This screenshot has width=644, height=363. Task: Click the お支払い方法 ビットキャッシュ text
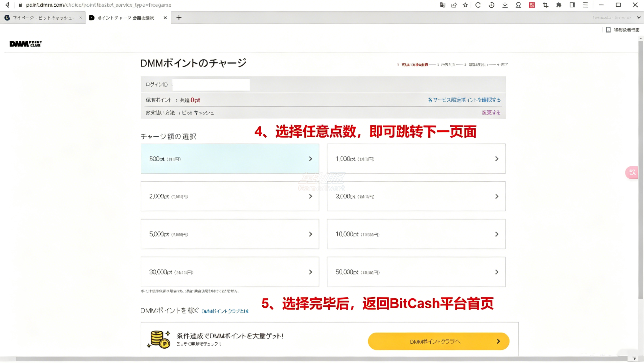point(180,113)
